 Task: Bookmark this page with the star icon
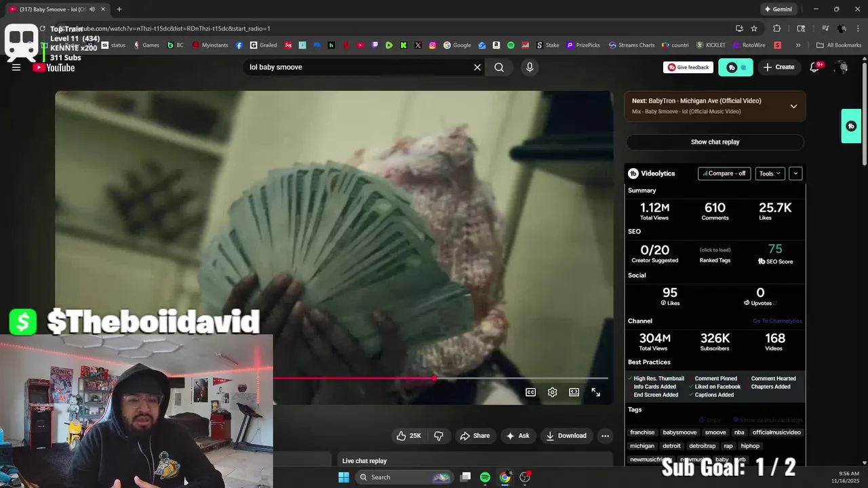click(x=754, y=28)
